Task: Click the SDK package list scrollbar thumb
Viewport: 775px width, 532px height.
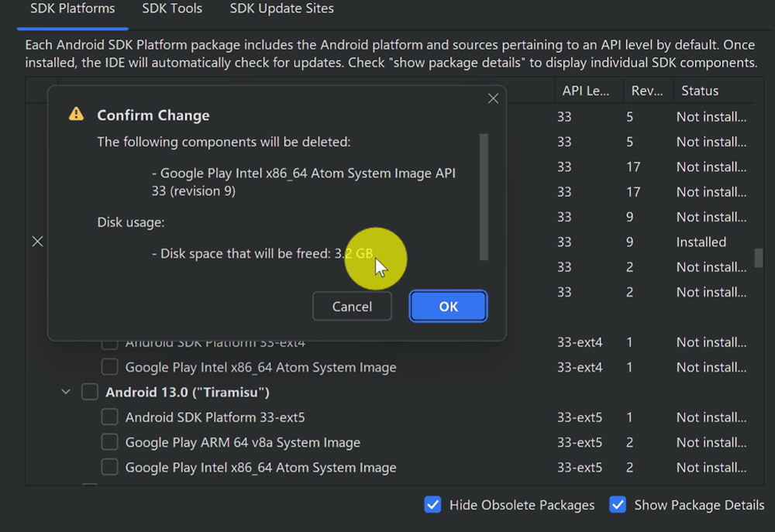Action: click(x=759, y=257)
